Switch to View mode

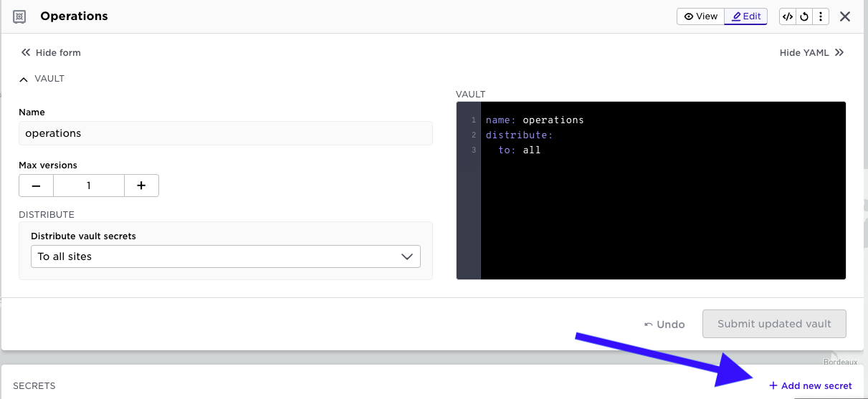point(700,16)
